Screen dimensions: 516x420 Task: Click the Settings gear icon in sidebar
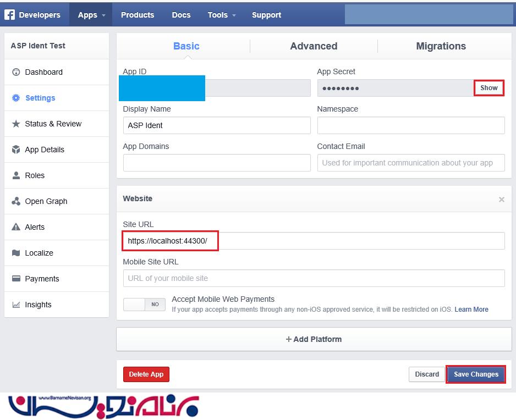(16, 98)
